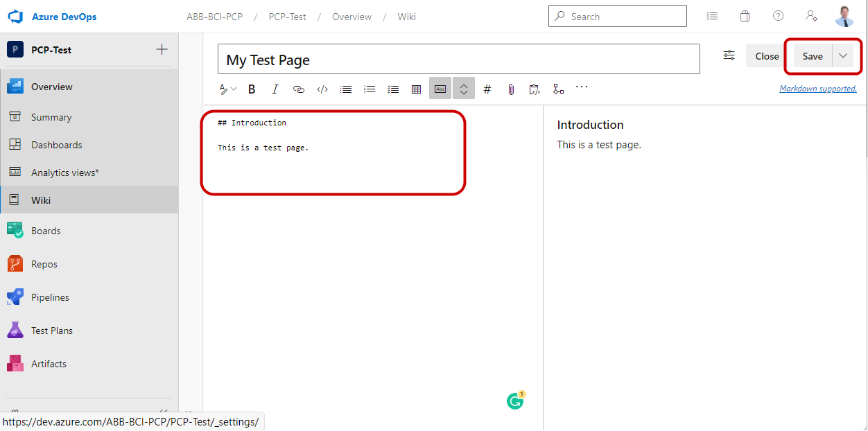The height and width of the screenshot is (431, 868).
Task: Open the work items list icon in the header
Action: coord(712,16)
